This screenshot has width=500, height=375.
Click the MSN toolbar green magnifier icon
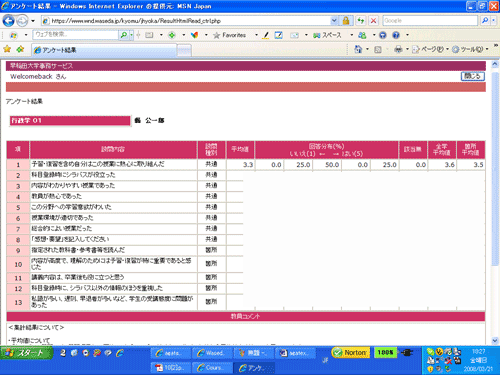[x=124, y=35]
